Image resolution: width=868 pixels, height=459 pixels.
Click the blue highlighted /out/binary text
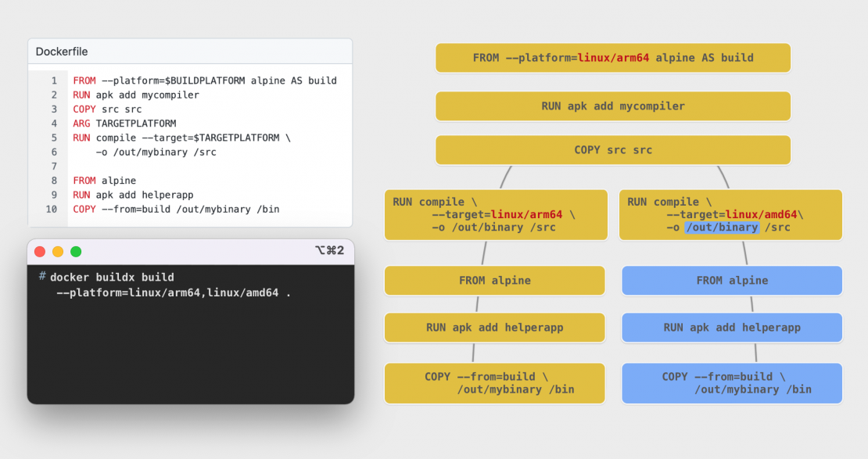[722, 228]
